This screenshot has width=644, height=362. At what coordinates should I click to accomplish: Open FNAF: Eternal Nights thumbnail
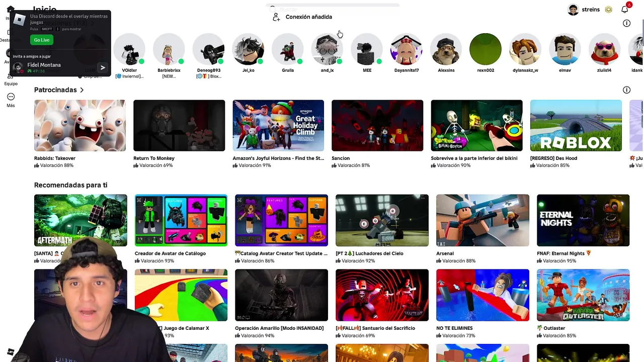[x=583, y=220]
